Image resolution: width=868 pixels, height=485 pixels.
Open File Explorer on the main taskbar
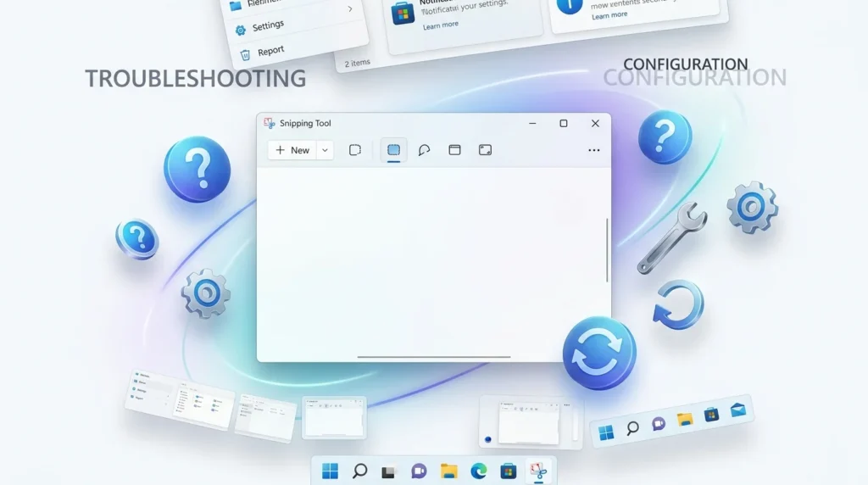coord(449,471)
